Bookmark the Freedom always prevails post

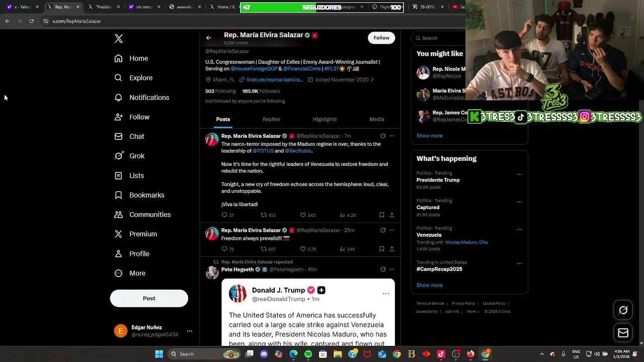[382, 249]
